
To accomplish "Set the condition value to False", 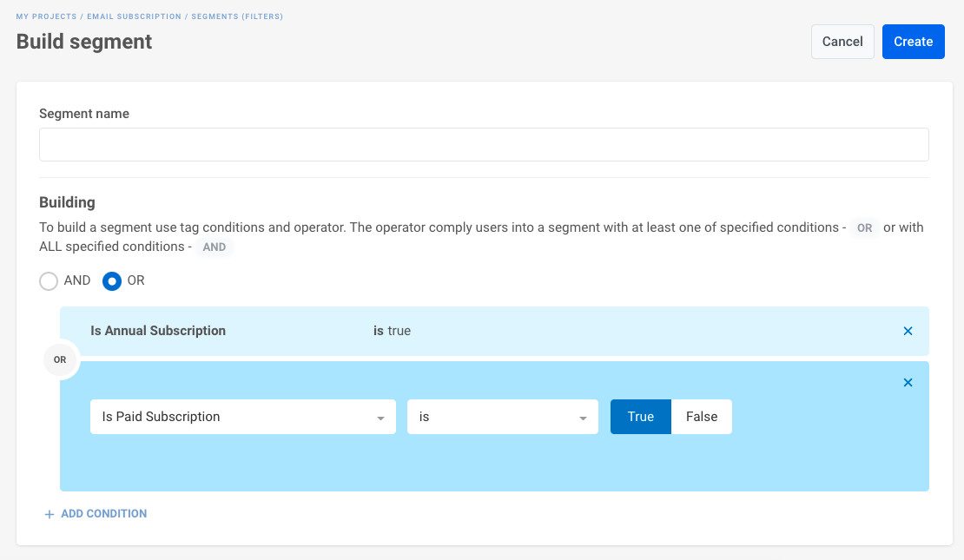I will tap(701, 417).
